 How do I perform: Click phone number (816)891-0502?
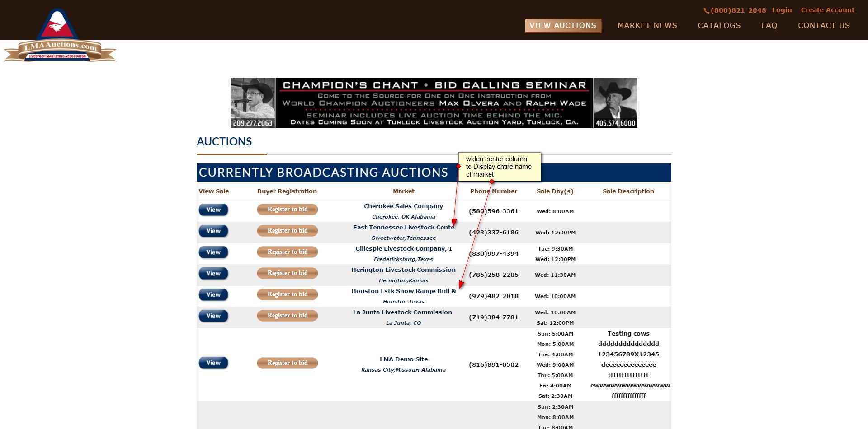tap(494, 365)
